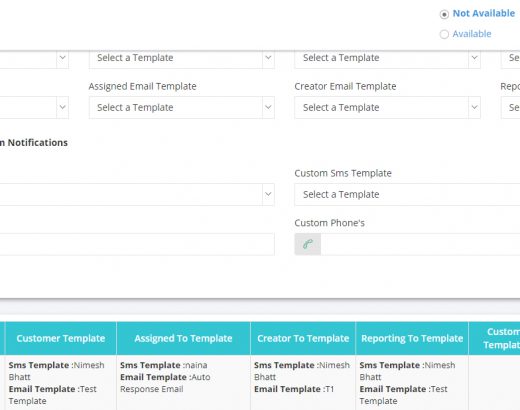The image size is (520, 410).
Task: Click the Auto Response Email table cell
Action: (x=183, y=383)
